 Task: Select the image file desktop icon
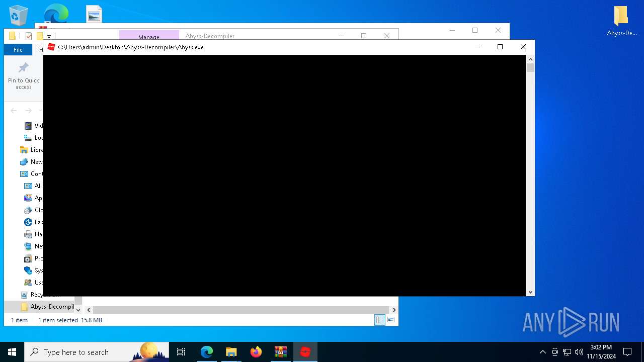[x=94, y=14]
